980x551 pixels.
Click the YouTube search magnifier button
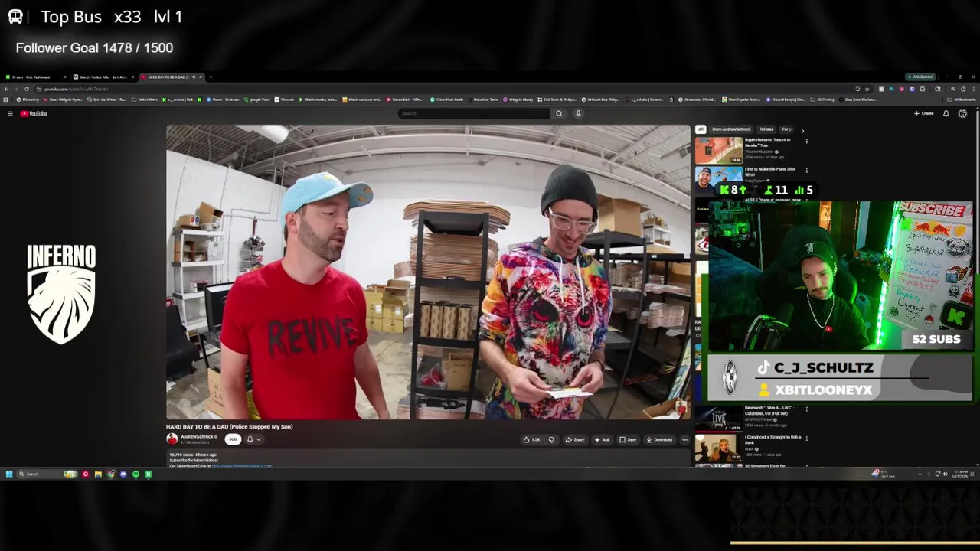point(559,113)
